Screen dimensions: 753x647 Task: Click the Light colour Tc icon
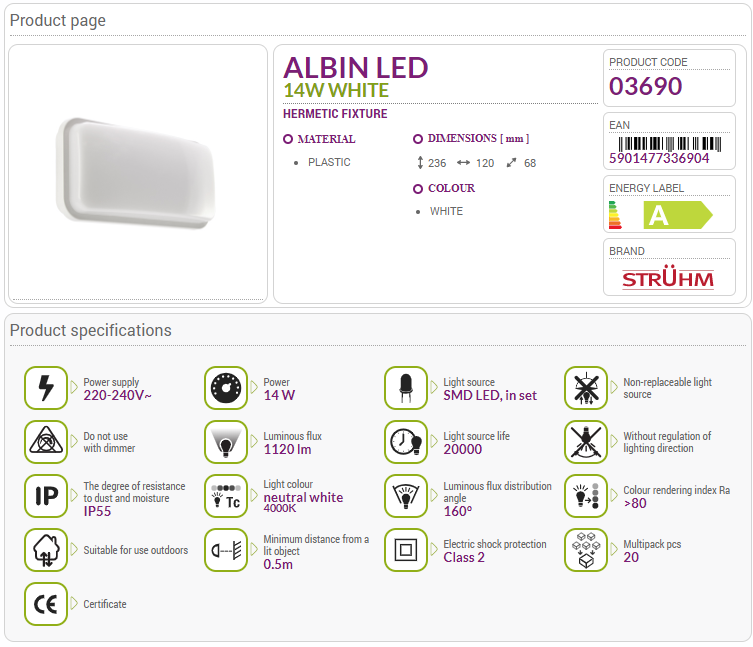(226, 496)
